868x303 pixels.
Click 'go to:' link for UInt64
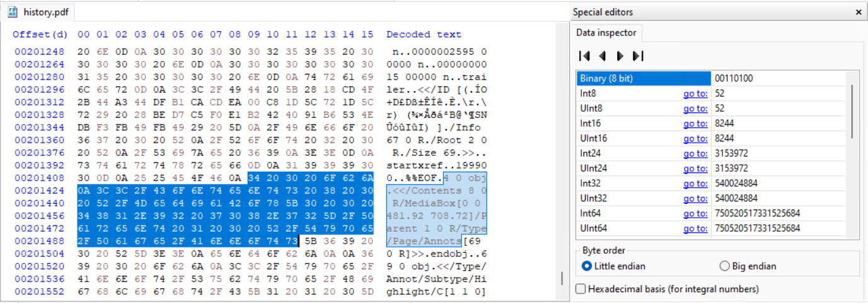click(695, 229)
